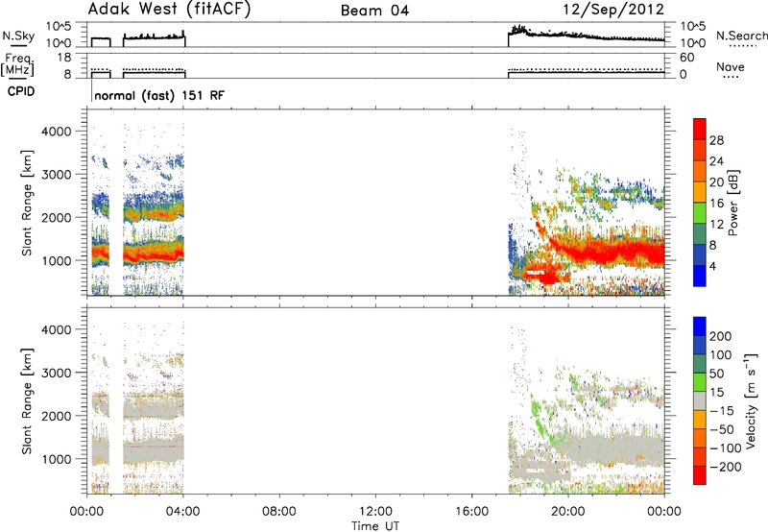
Task: Click the "CPID" row label
Action: click(x=21, y=91)
